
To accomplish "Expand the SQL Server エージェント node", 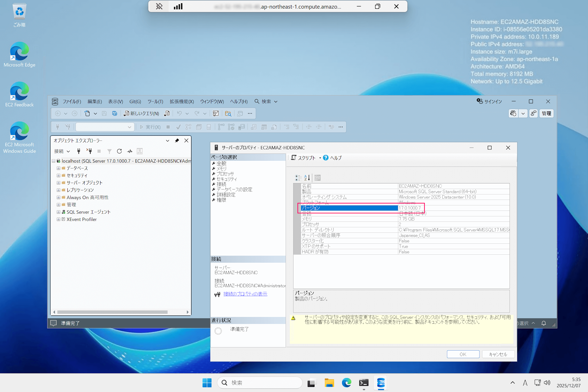I will click(x=58, y=212).
